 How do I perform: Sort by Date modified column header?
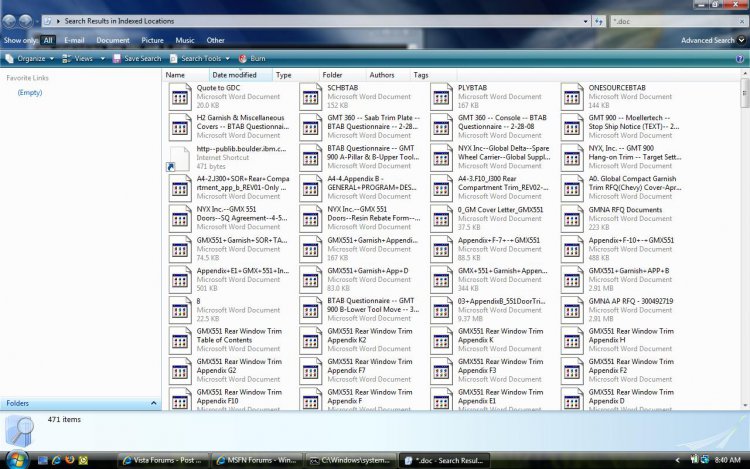tap(241, 75)
